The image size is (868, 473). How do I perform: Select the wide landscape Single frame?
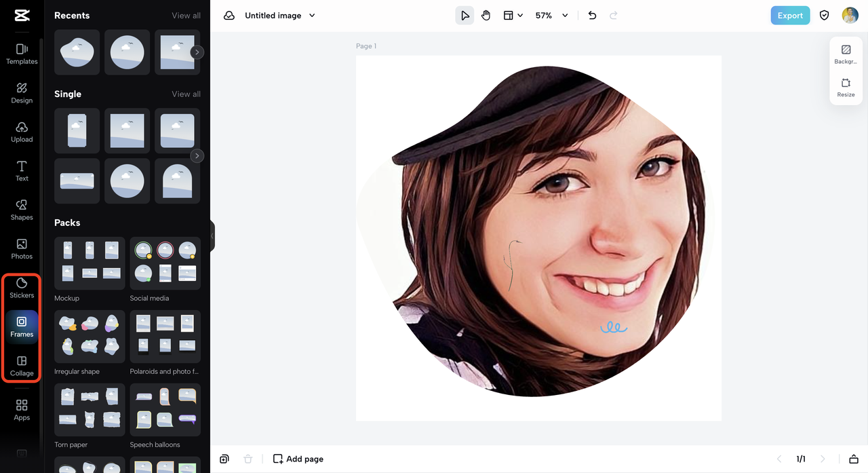pyautogui.click(x=77, y=181)
